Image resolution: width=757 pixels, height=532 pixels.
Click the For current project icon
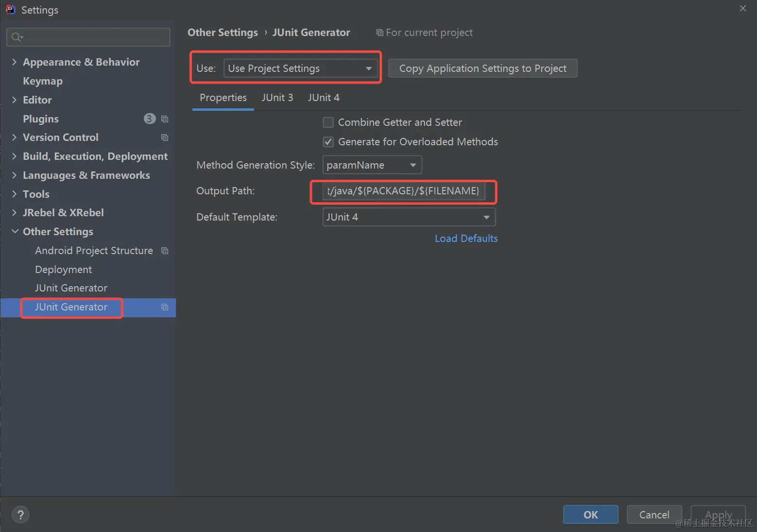(379, 33)
